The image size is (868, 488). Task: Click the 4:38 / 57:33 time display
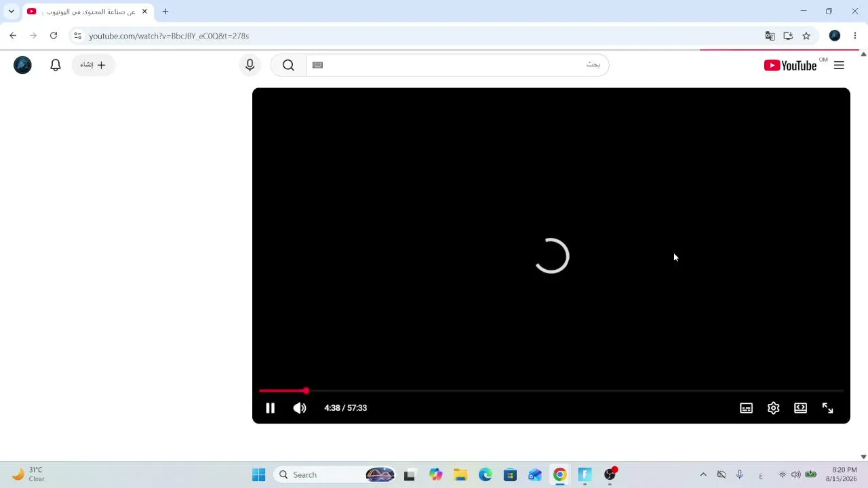click(x=345, y=408)
